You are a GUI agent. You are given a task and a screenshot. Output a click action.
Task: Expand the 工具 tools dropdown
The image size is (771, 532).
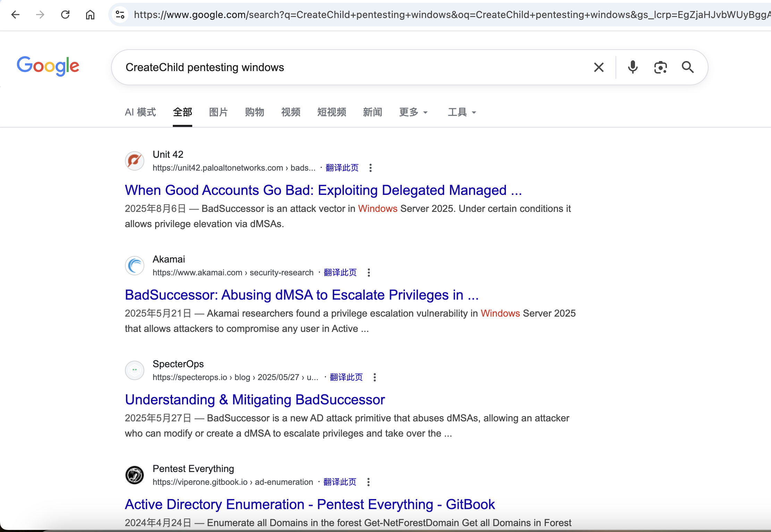pos(461,112)
